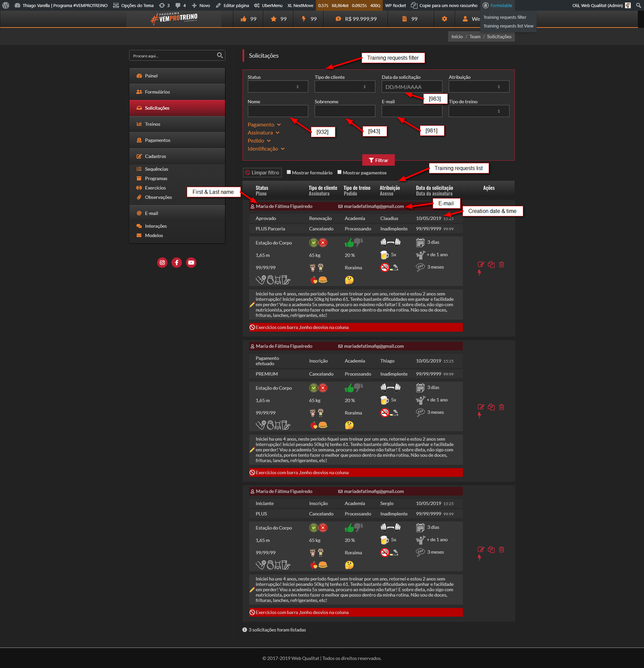Click the Limpar filtro button
The image size is (644, 668).
(262, 172)
